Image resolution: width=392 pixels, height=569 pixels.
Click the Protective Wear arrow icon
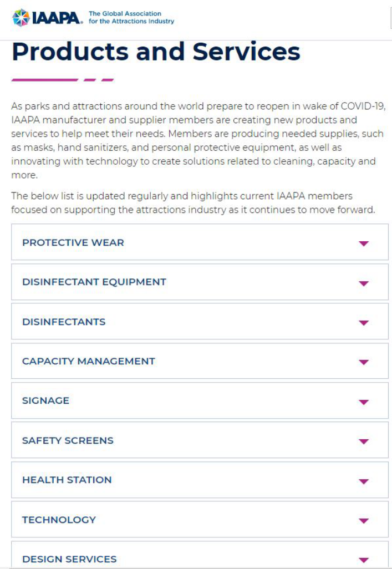point(364,243)
